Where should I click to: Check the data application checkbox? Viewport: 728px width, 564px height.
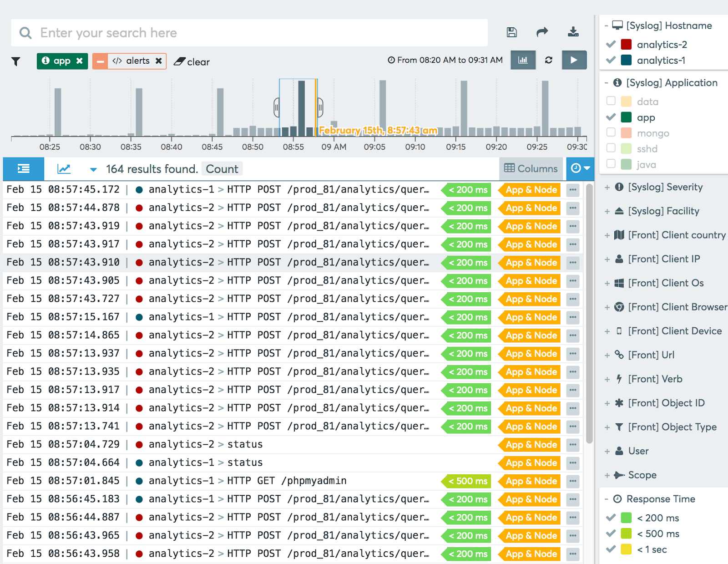click(x=611, y=101)
